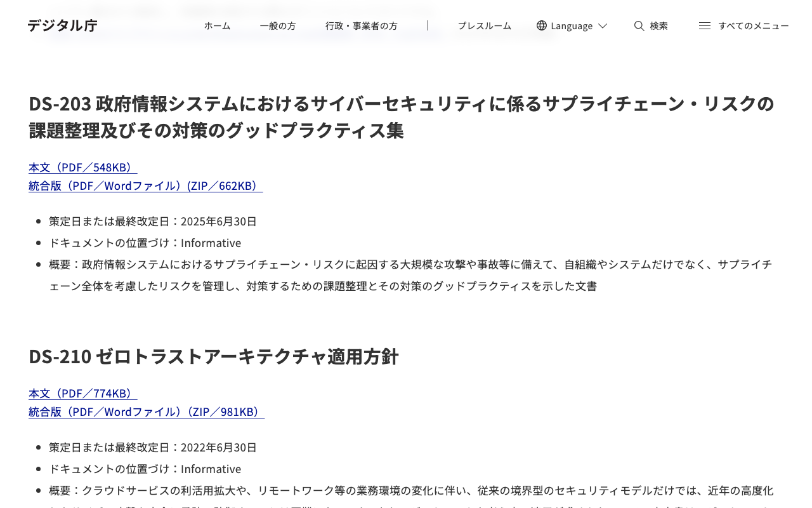This screenshot has height=508, width=812.
Task: Click the DS-203 document heading
Action: (x=402, y=117)
